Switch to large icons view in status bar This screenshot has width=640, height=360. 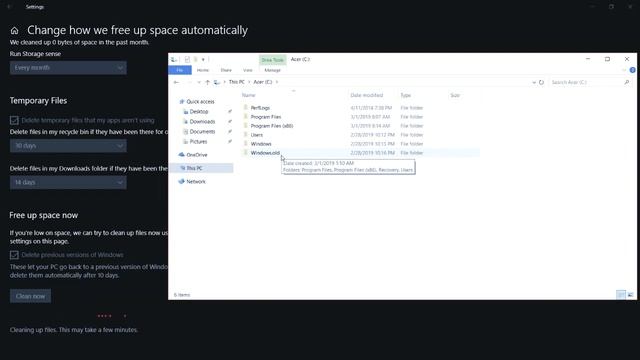pos(630,295)
